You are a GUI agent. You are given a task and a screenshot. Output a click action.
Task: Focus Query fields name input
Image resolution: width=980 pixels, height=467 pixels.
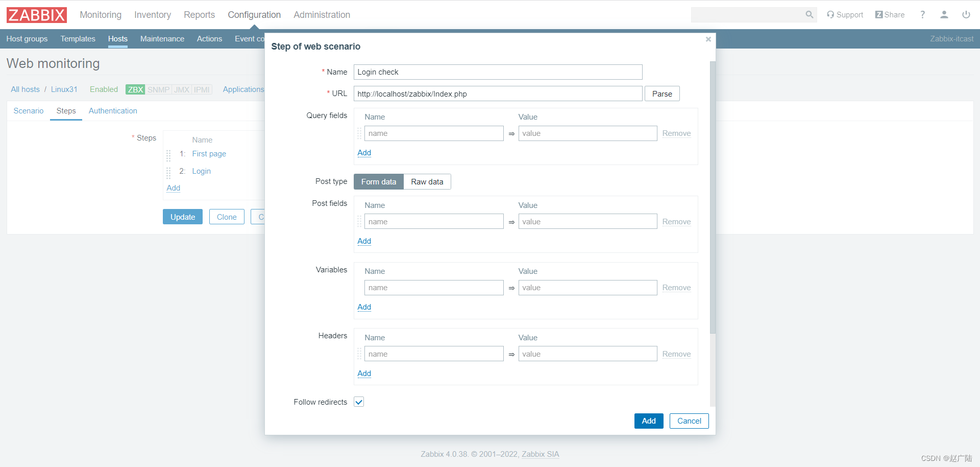(434, 133)
